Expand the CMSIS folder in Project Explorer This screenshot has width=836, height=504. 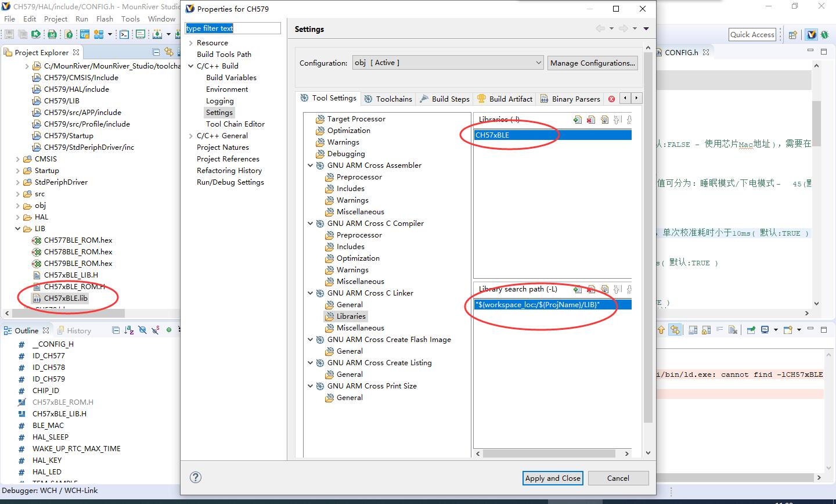18,159
